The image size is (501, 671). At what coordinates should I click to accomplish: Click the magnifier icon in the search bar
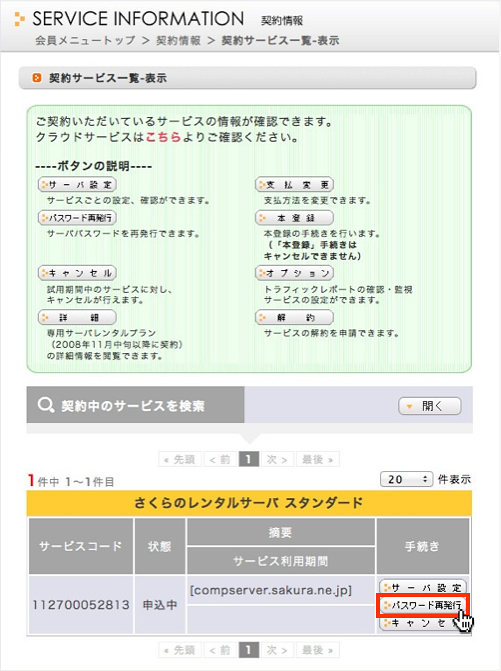(46, 405)
